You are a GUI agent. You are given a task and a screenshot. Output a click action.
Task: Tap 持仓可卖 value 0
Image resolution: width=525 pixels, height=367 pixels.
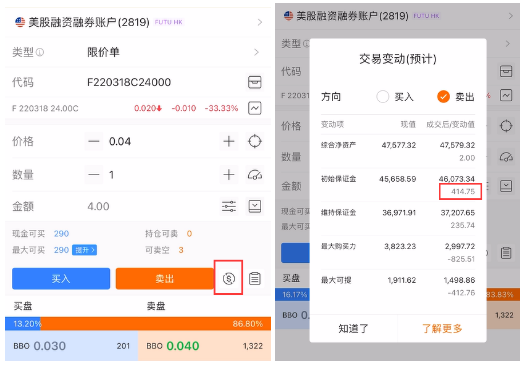[189, 233]
